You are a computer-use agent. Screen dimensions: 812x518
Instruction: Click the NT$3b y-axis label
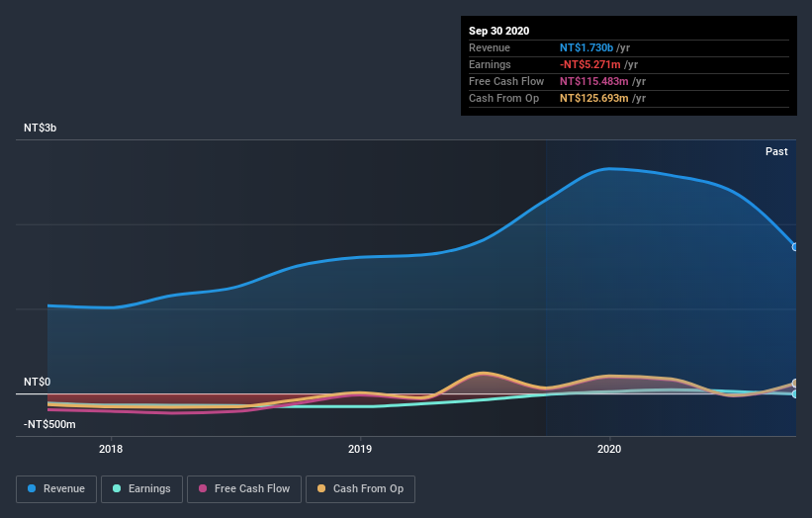(x=40, y=128)
